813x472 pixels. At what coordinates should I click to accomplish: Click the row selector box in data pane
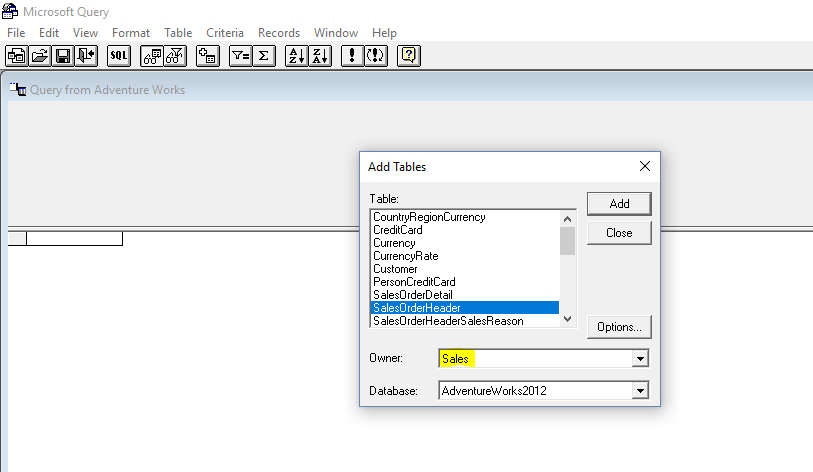17,239
